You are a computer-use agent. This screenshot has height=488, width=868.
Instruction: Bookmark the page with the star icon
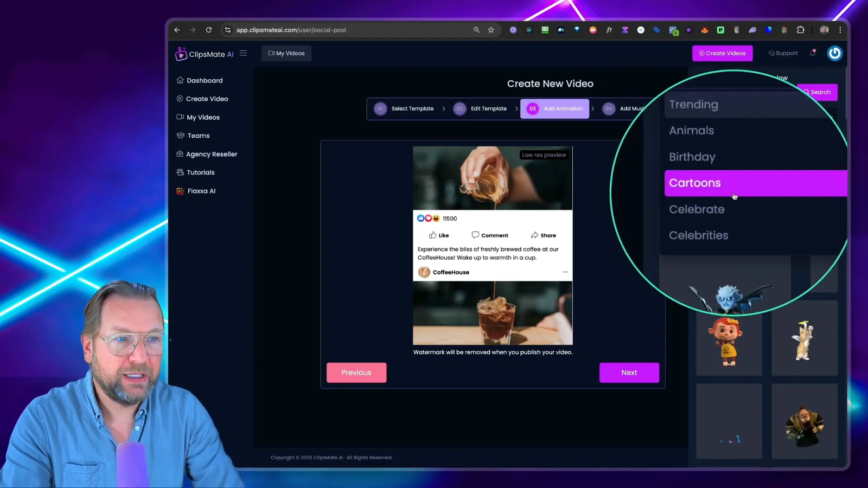[491, 30]
